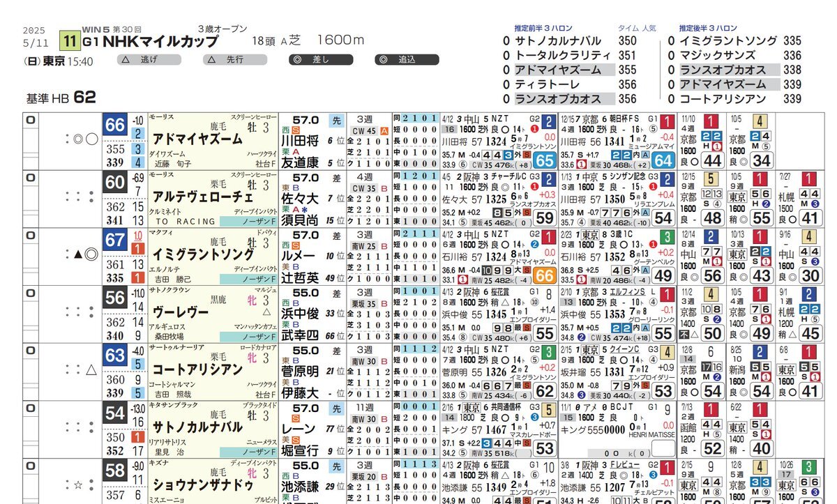
Task: Tick the checkbox beside ヴーレヴー's row
Action: pyautogui.click(x=30, y=293)
